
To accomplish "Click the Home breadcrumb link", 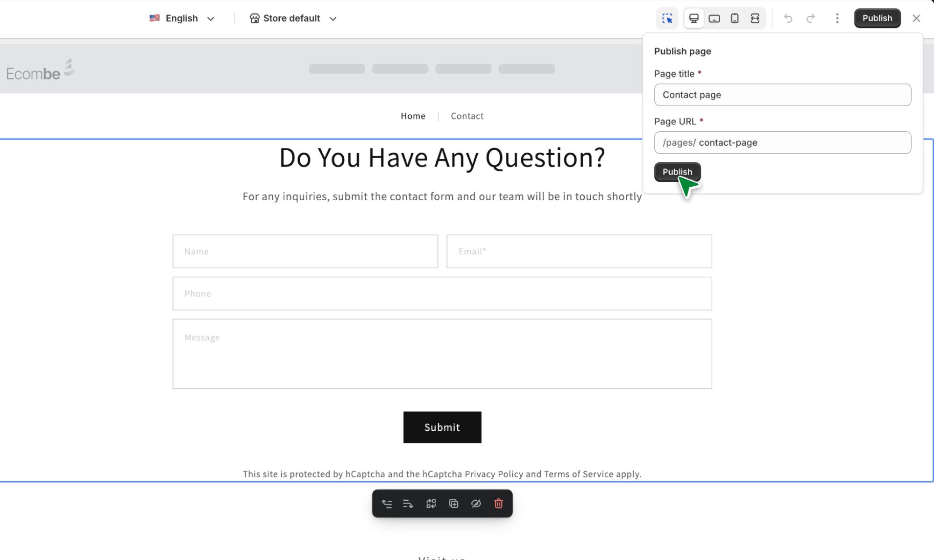I will point(413,116).
